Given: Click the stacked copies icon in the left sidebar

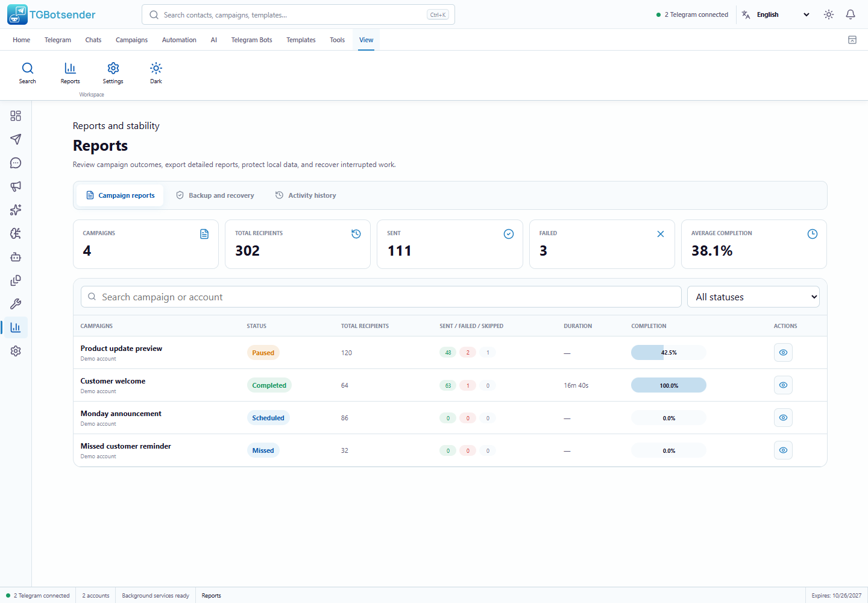Looking at the screenshot, I should [x=16, y=280].
